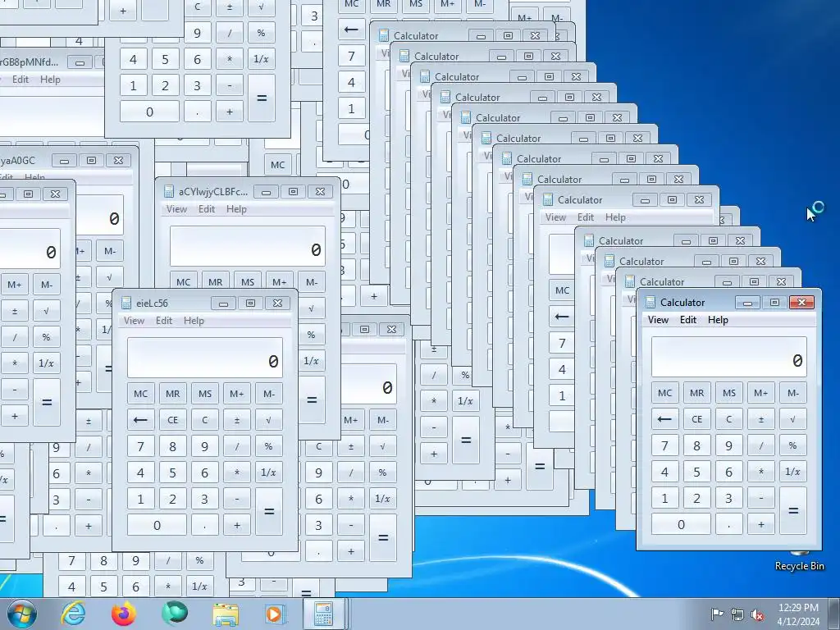This screenshot has width=840, height=630.
Task: Open View menu in eieLc56 window
Action: point(134,321)
